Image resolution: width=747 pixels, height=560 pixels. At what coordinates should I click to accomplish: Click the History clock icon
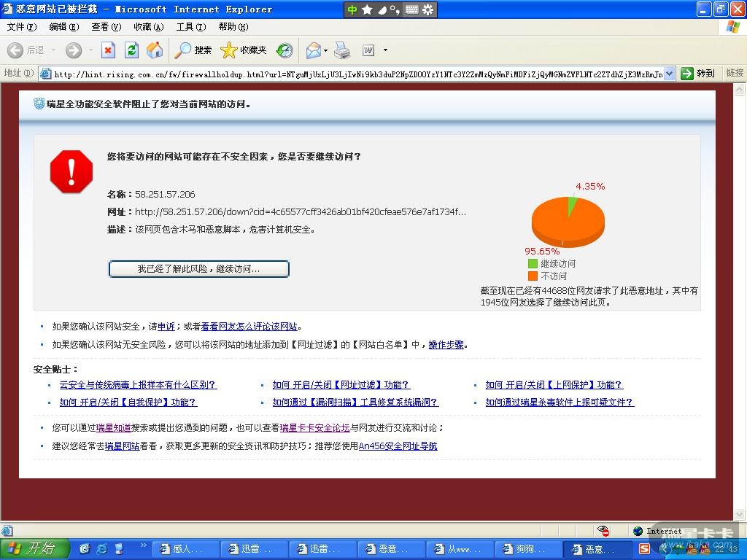point(285,50)
